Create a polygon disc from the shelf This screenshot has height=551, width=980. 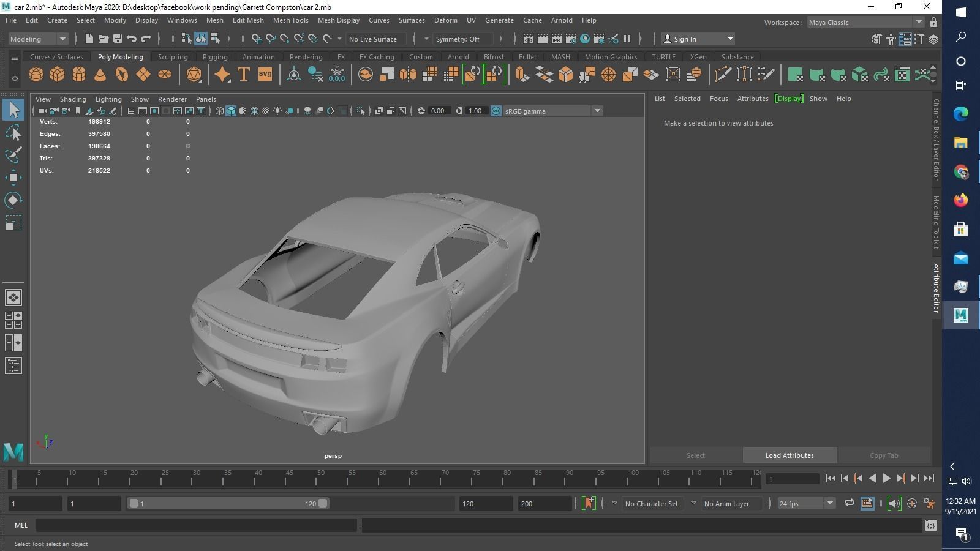point(165,74)
